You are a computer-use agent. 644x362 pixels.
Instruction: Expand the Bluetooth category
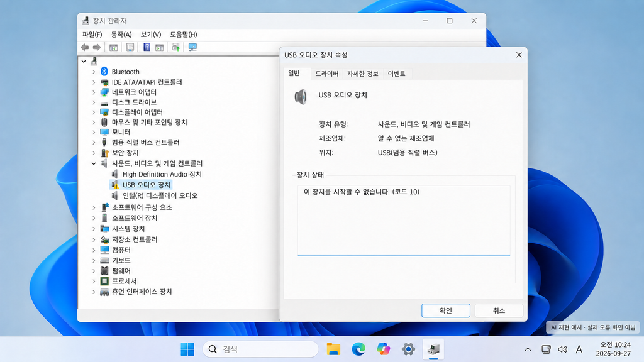pyautogui.click(x=94, y=72)
